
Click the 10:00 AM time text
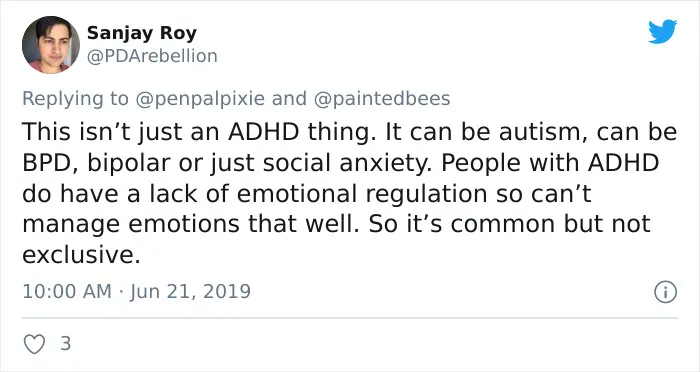pyautogui.click(x=67, y=292)
